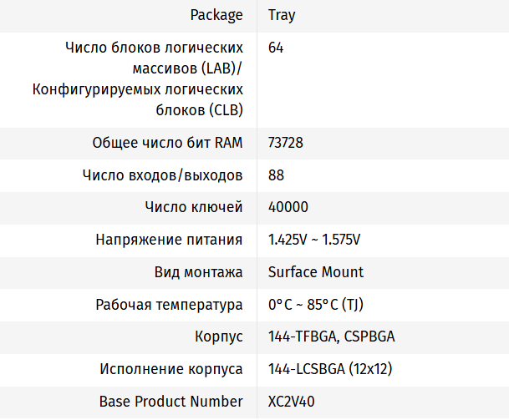Click the "Число ключей" label
Screen dimensions: 509x420
194,207
